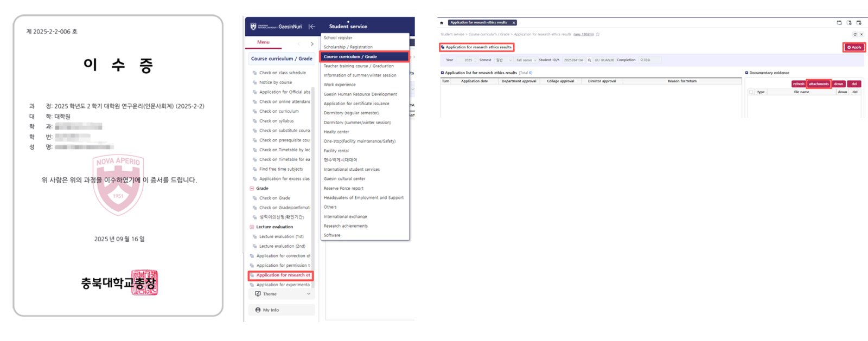The width and height of the screenshot is (868, 341).
Task: Select Course curriculum / Grade menu entry
Action: [365, 56]
